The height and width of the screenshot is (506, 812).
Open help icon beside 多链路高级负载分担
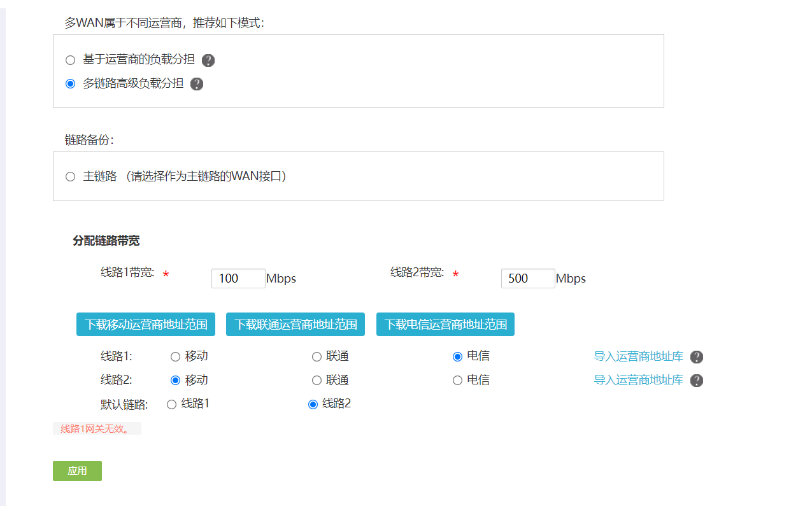coord(197,84)
